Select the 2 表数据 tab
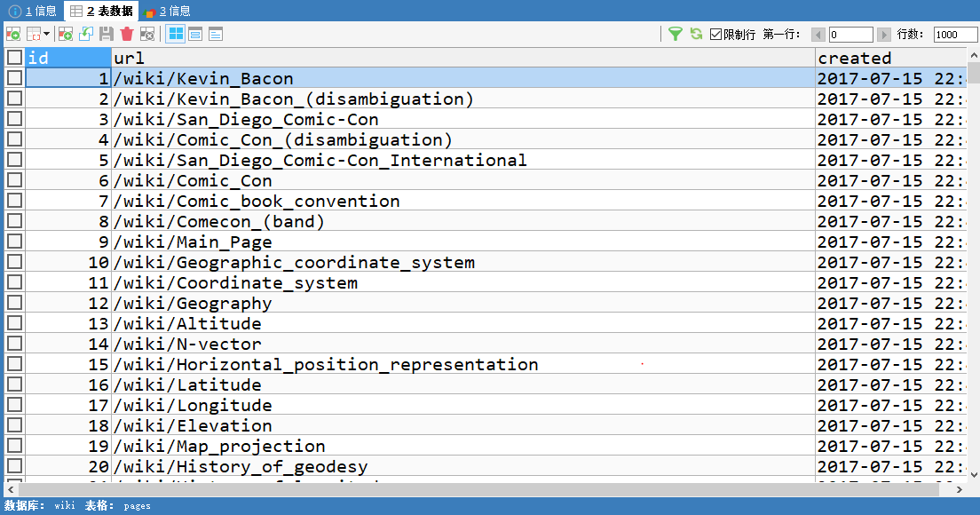Viewport: 980px width, 515px height. pyautogui.click(x=101, y=11)
